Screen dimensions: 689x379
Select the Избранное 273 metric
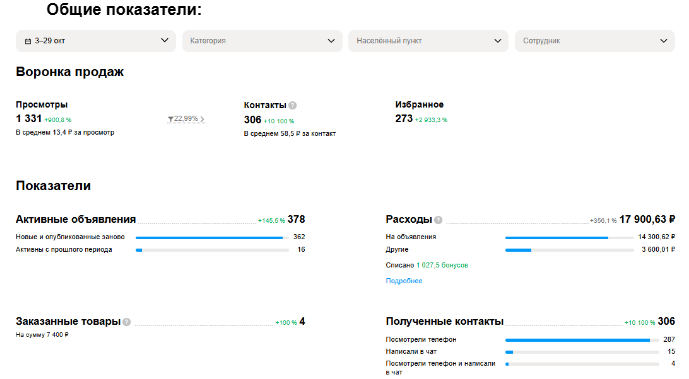tap(421, 112)
